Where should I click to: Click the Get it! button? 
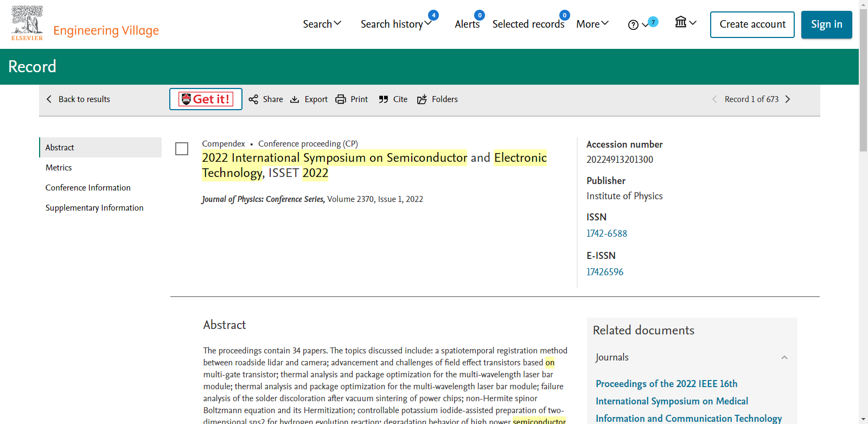click(206, 99)
